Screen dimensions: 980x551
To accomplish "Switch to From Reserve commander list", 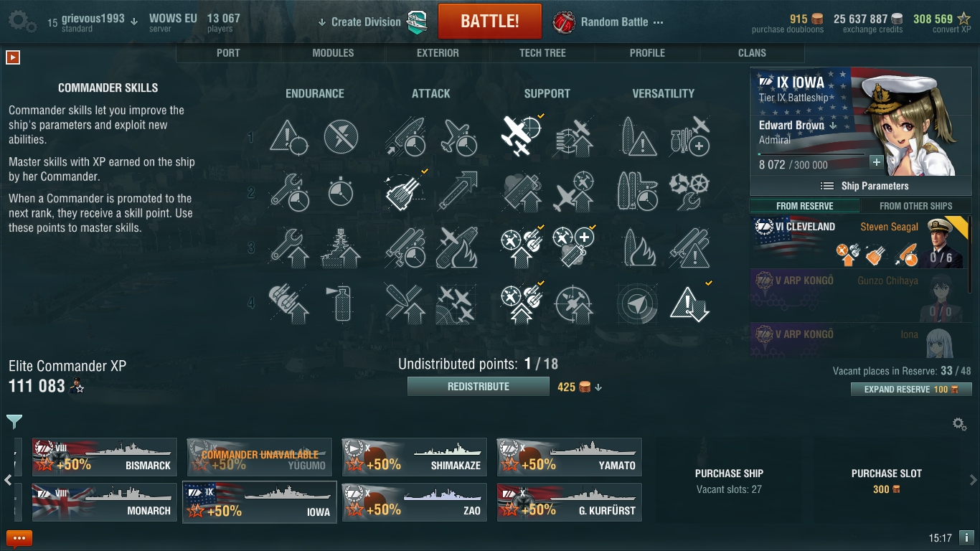I will click(x=805, y=206).
